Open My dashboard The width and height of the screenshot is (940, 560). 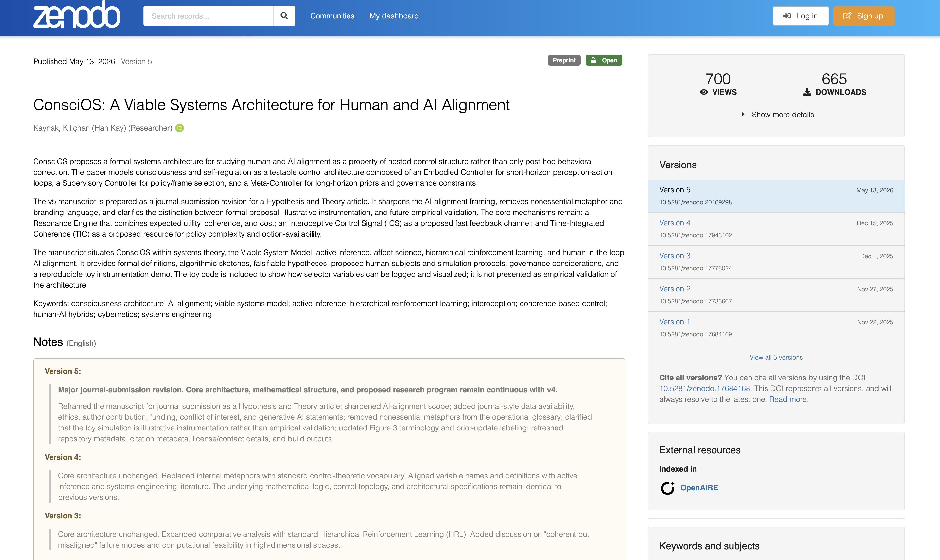pyautogui.click(x=394, y=16)
